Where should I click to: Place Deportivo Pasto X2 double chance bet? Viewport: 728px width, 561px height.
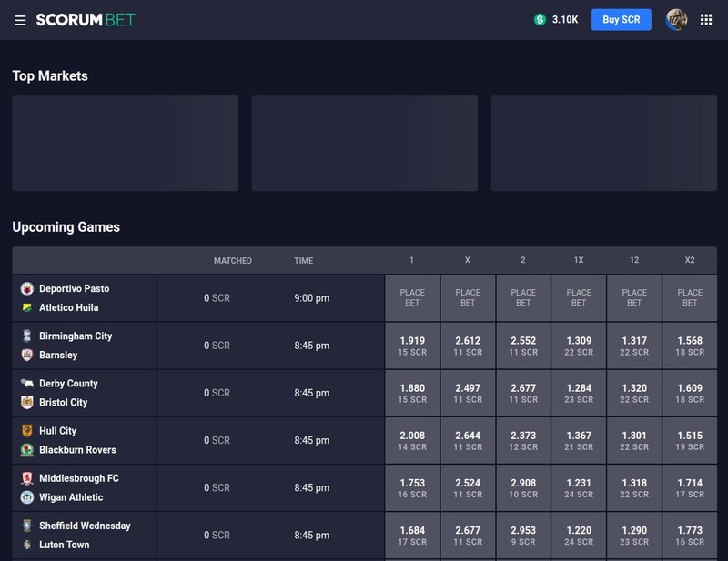[x=690, y=298]
